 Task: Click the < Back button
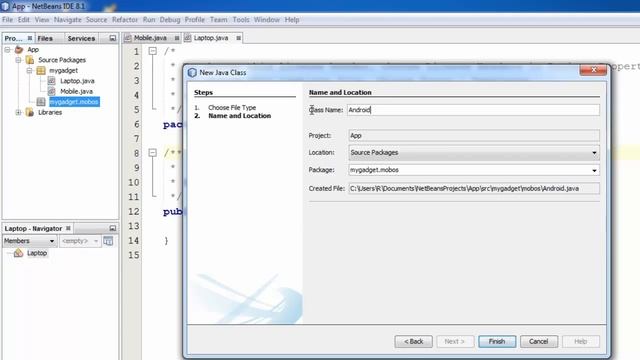pos(413,341)
